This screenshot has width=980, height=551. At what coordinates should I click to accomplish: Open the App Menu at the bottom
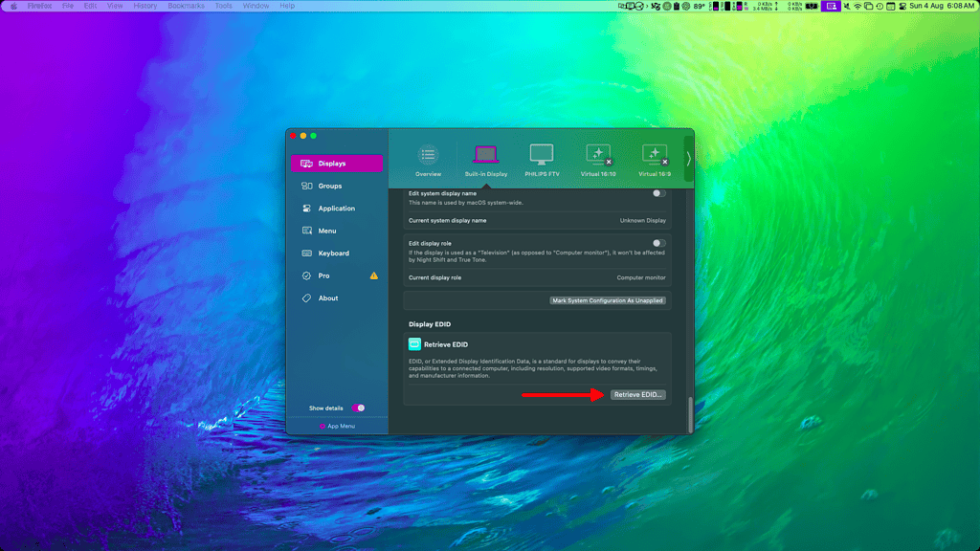pos(339,426)
